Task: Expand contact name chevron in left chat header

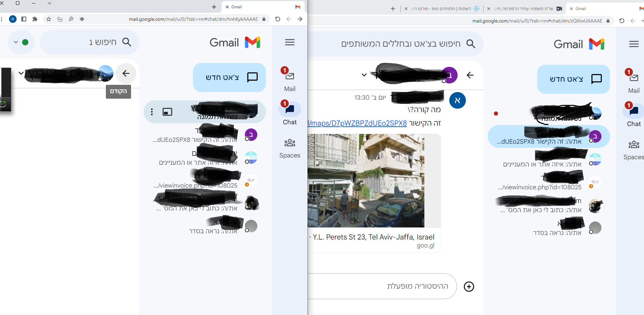Action: click(21, 73)
